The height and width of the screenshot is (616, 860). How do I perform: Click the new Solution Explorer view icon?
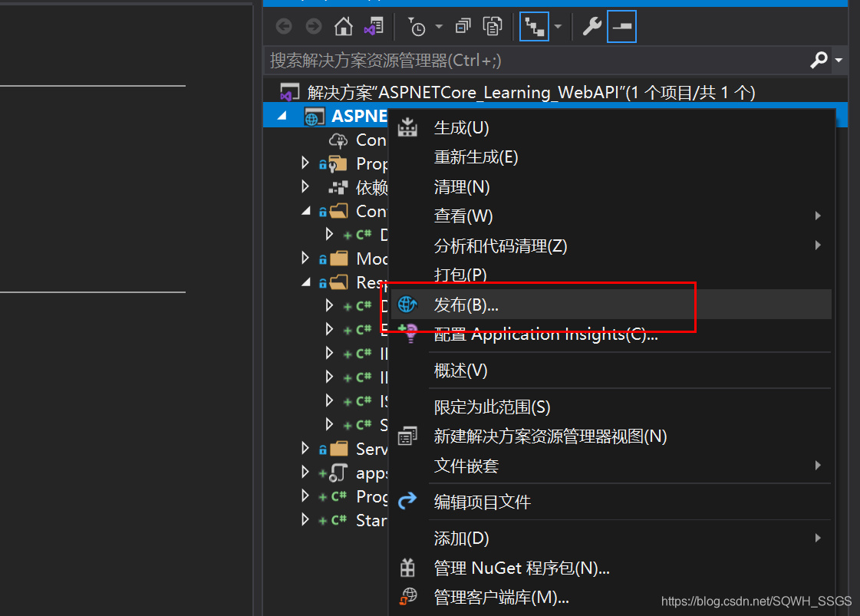[407, 436]
